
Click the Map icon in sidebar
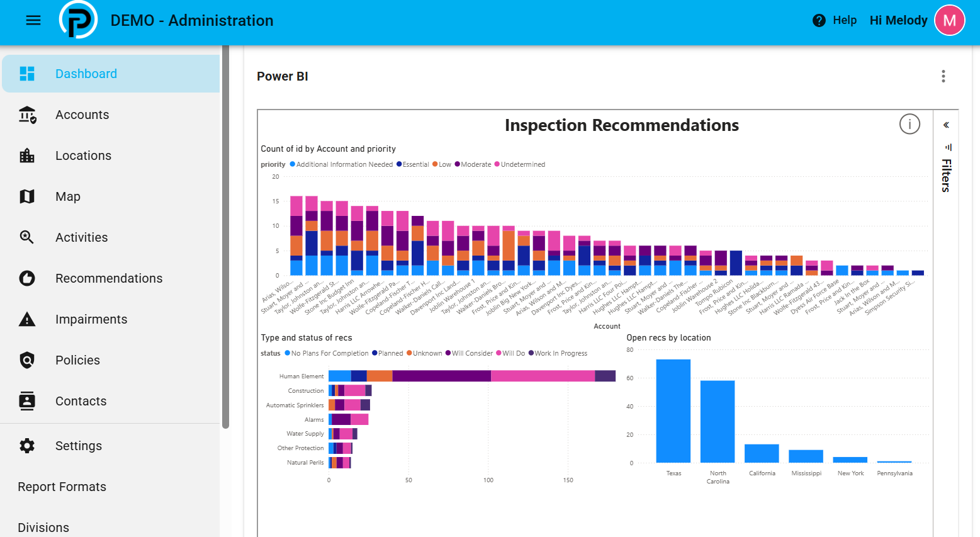point(27,196)
